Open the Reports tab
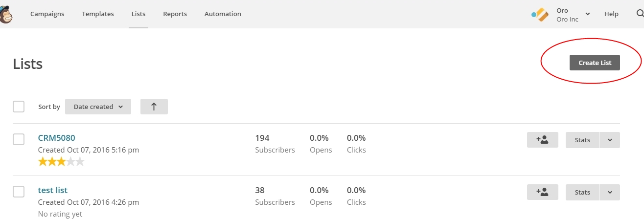 click(x=175, y=14)
